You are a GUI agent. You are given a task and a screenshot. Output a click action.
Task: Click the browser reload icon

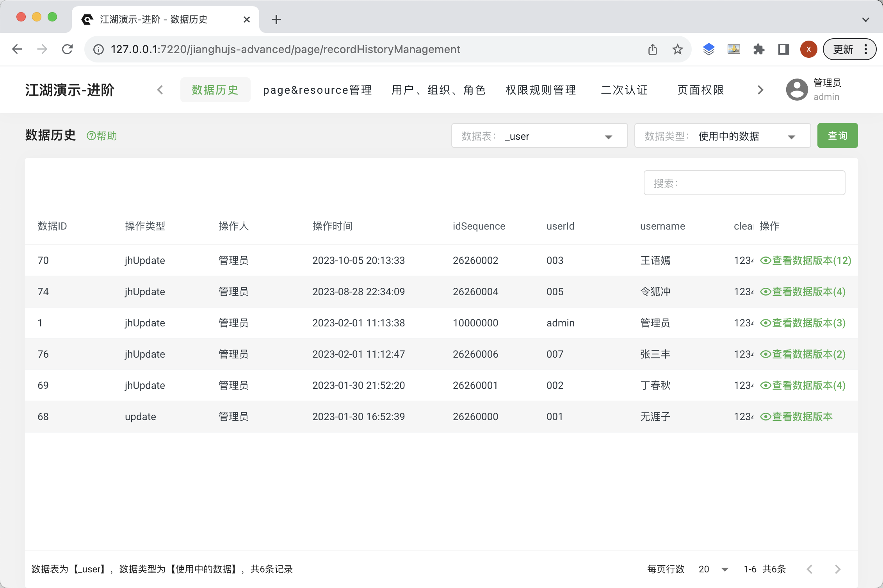point(68,49)
